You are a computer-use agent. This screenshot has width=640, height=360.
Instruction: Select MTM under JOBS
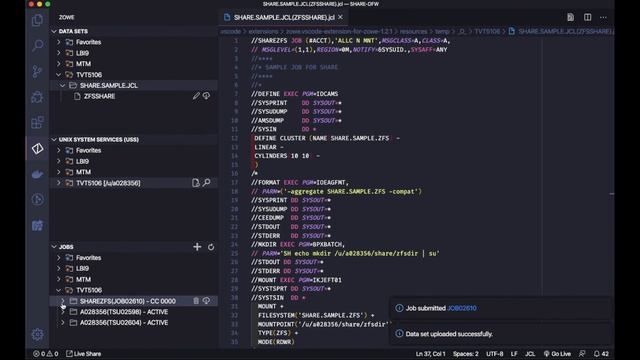click(83, 279)
